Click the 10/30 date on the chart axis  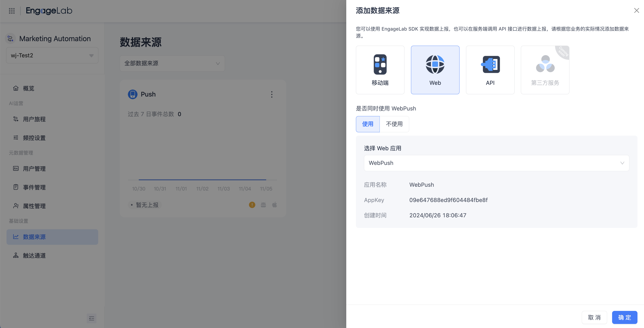pos(139,189)
